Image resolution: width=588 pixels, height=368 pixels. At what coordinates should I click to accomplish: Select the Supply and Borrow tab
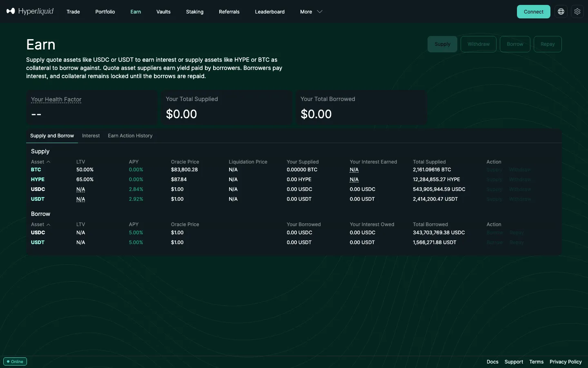click(52, 136)
